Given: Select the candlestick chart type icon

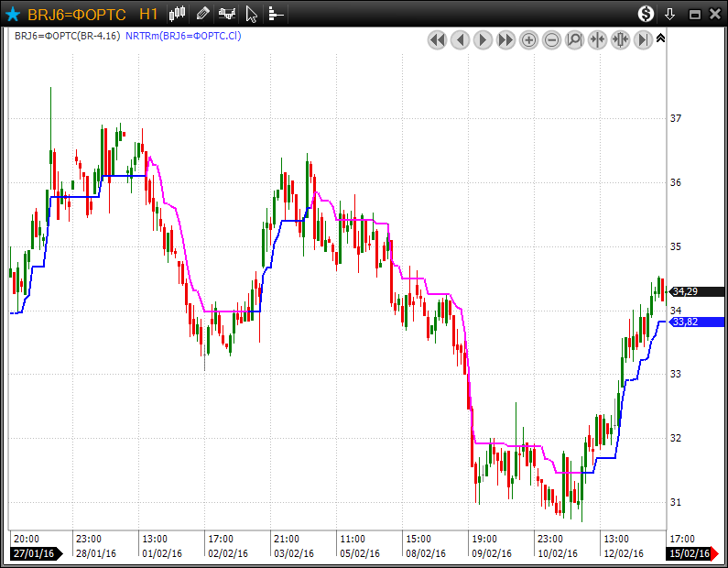Looking at the screenshot, I should 178,14.
